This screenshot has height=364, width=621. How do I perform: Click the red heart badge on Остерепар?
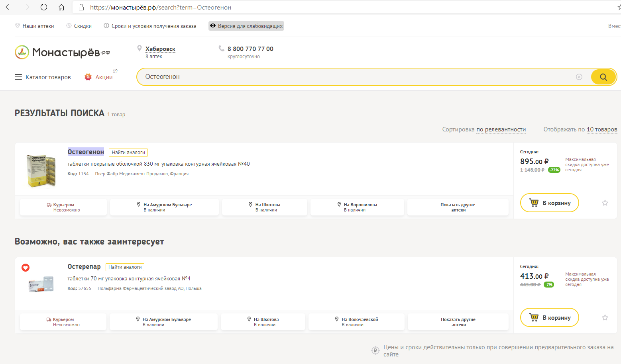[26, 268]
